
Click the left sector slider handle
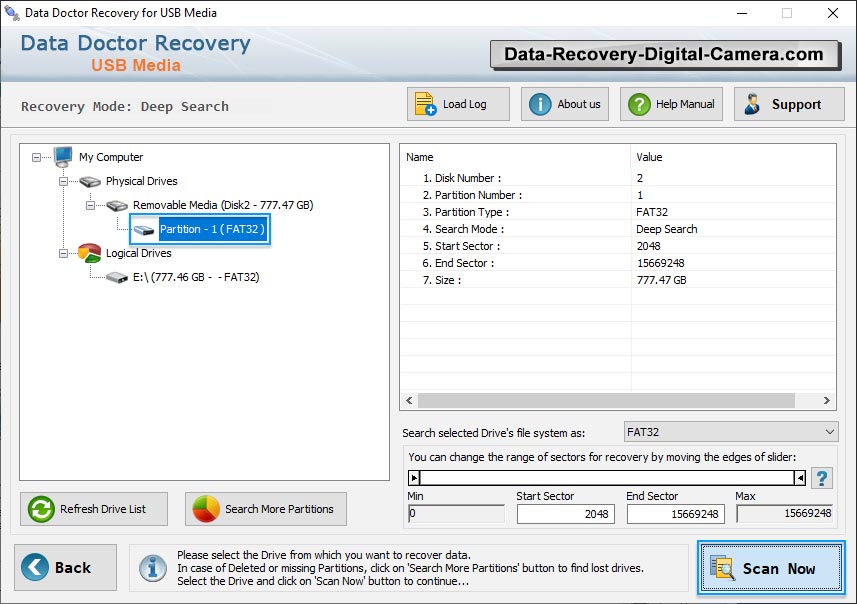414,478
